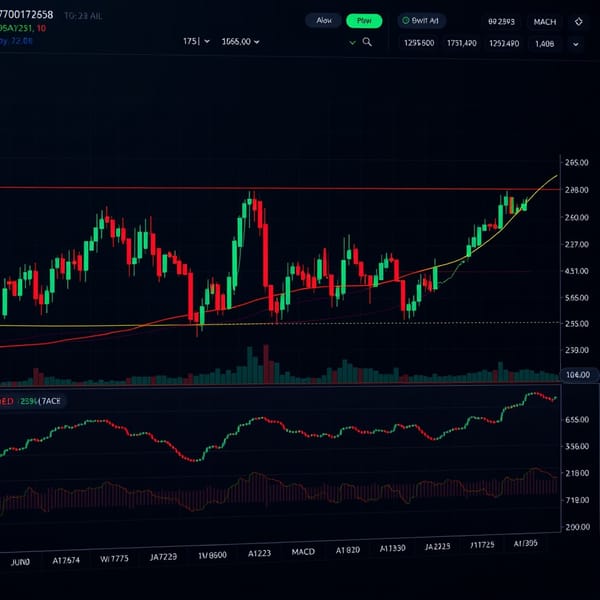This screenshot has width=600, height=600.
Task: Click the MACH button
Action: point(545,22)
